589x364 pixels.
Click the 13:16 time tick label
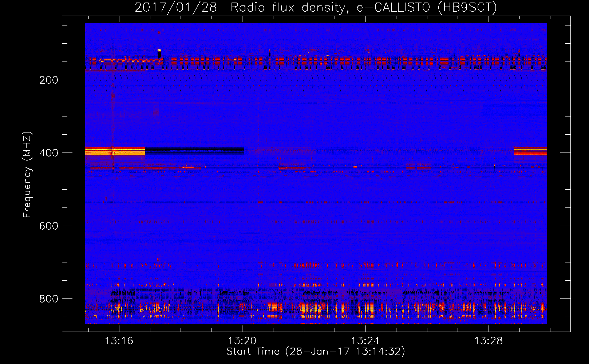pos(119,341)
